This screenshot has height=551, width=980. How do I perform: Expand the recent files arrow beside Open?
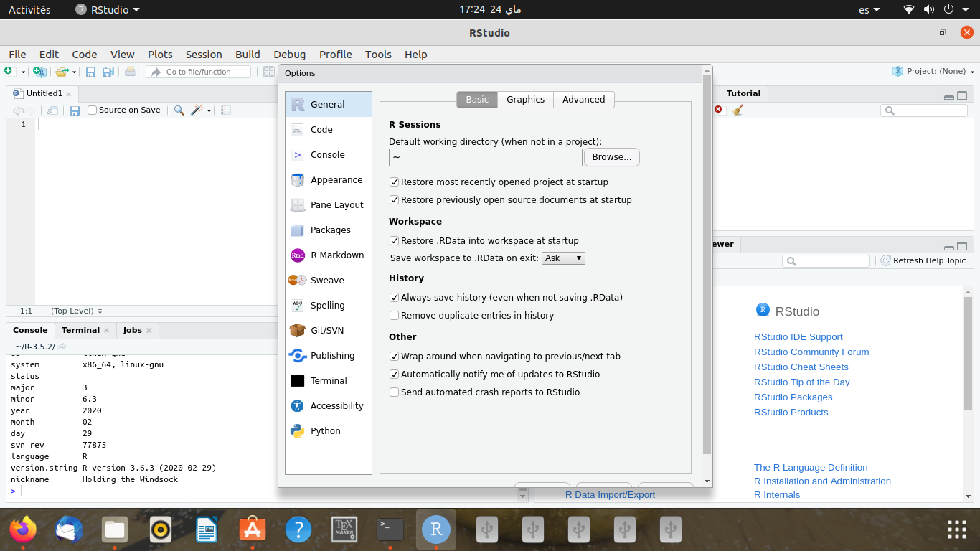click(x=74, y=72)
